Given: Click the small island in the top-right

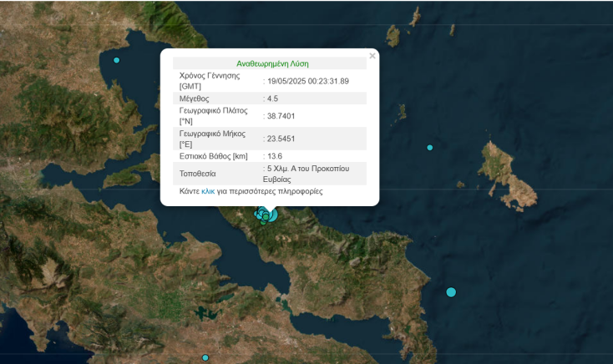Looking at the screenshot, I should 393,35.
